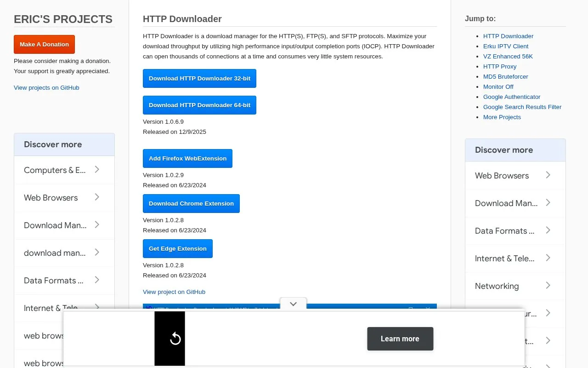Click the chevron next to Computers & E...
Screen dimensions: 588x368
click(x=97, y=170)
